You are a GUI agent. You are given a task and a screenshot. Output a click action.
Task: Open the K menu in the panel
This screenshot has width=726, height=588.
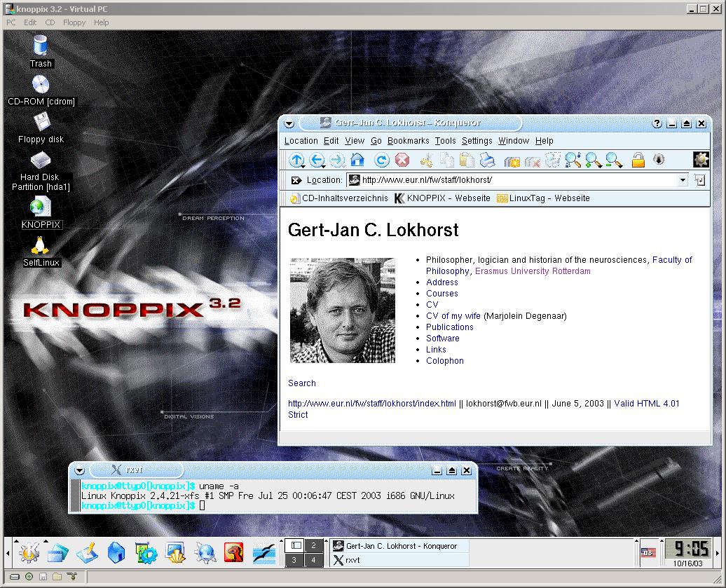pos(29,552)
